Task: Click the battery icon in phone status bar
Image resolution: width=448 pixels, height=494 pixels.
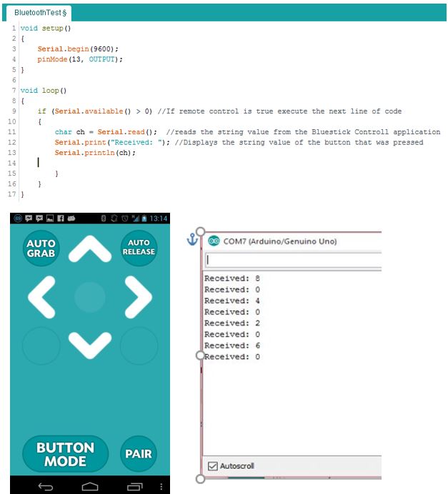Action: tap(144, 218)
